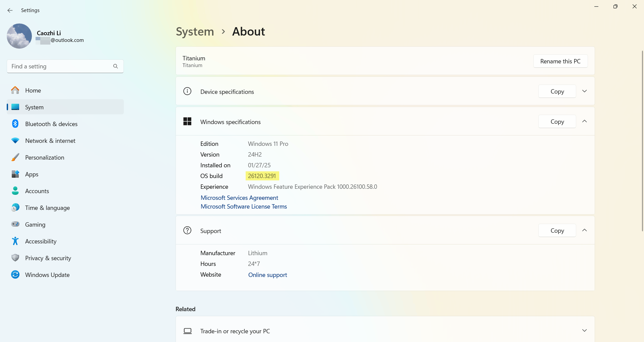This screenshot has height=342, width=644.
Task: Expand Trade-in or recycle your PC
Action: coord(584,331)
